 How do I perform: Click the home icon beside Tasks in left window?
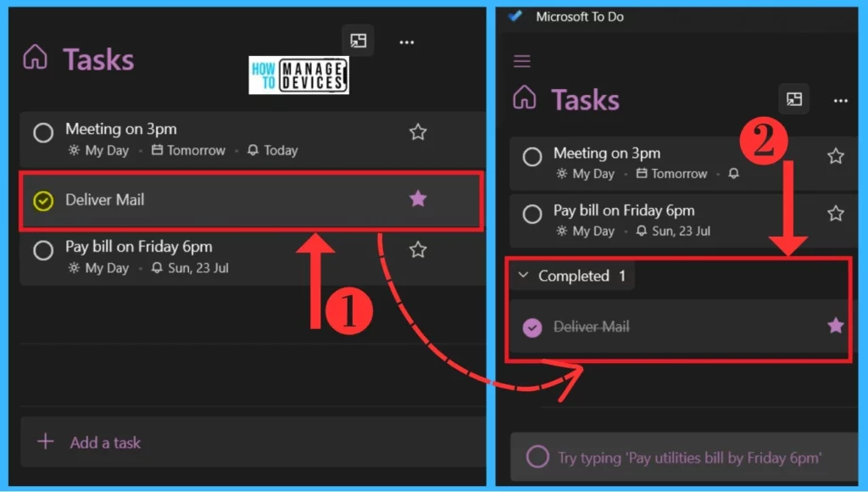coord(35,57)
